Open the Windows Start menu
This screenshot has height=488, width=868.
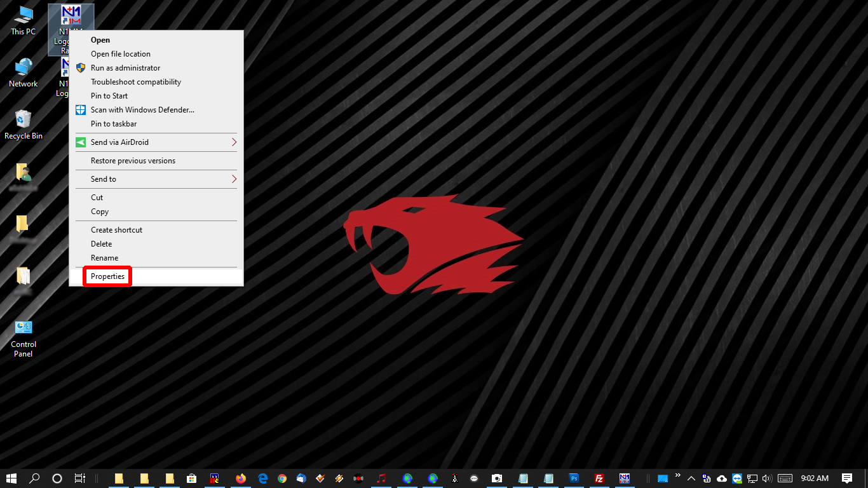tap(11, 478)
